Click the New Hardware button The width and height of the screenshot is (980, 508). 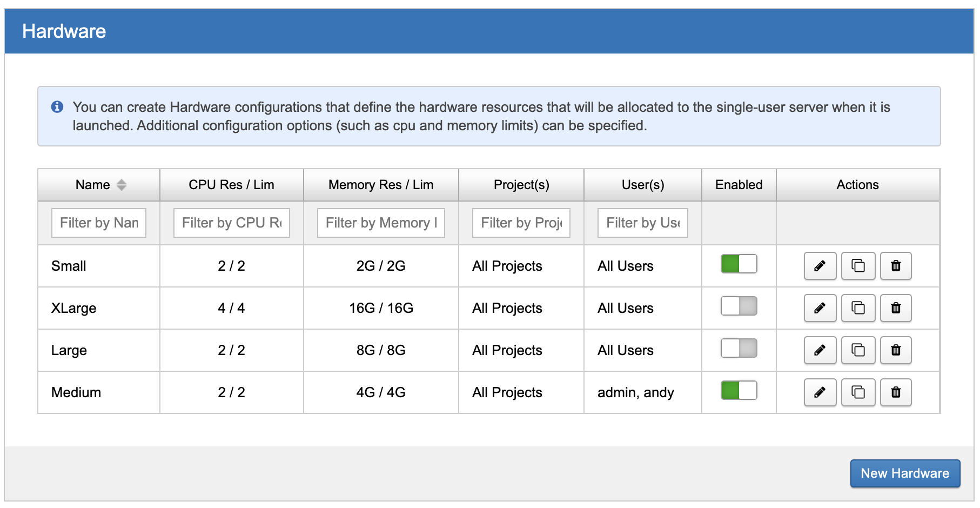pyautogui.click(x=904, y=473)
